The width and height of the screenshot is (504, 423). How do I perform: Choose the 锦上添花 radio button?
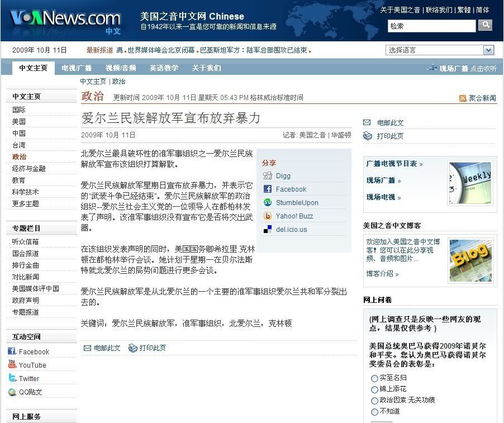[x=374, y=389]
